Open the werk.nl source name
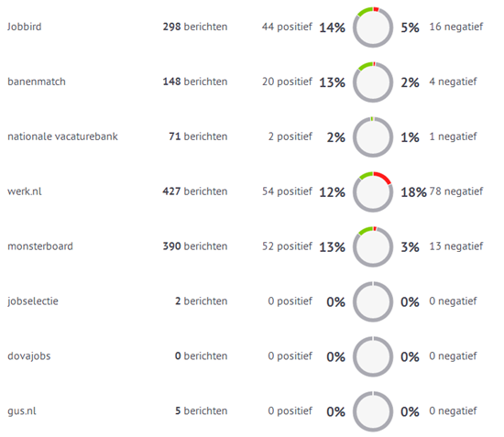This screenshot has width=504, height=437. 25,191
